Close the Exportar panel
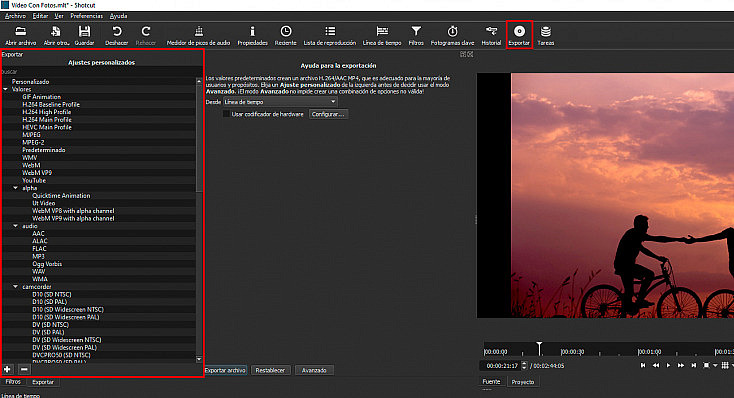 pos(470,54)
